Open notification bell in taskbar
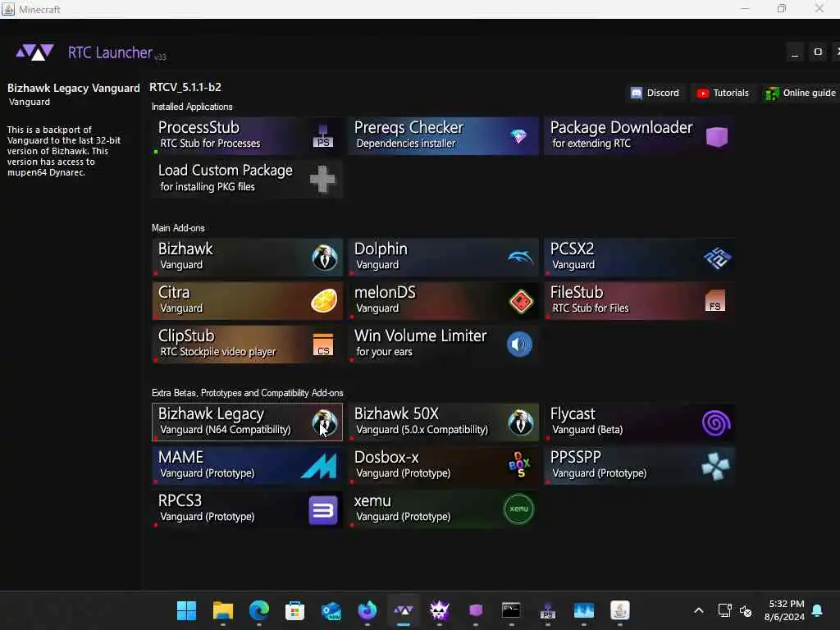Viewport: 840px width, 630px height. 817,610
